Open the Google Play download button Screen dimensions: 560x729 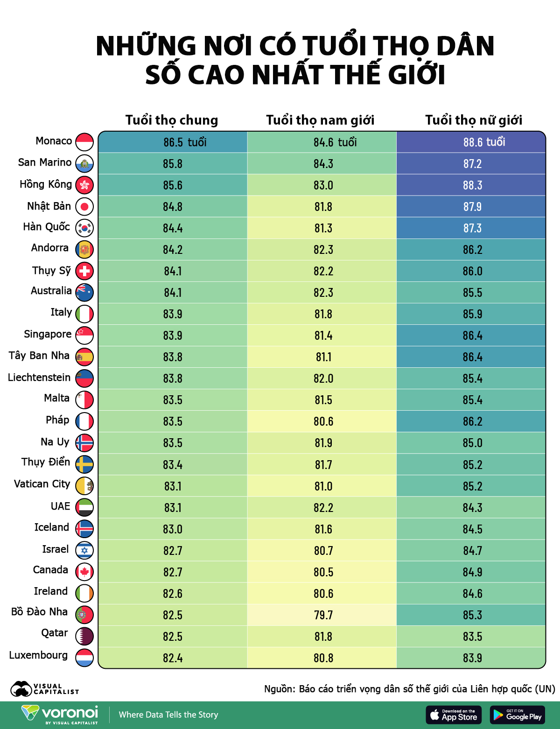point(518,715)
